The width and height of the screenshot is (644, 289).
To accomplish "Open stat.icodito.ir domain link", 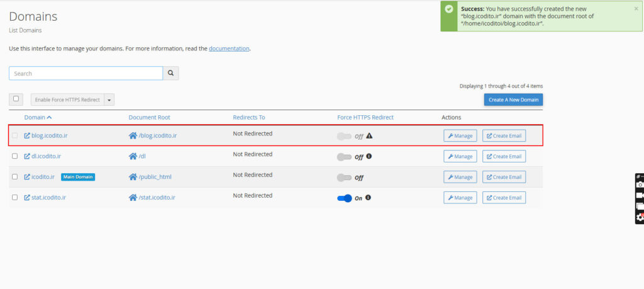I will 48,197.
